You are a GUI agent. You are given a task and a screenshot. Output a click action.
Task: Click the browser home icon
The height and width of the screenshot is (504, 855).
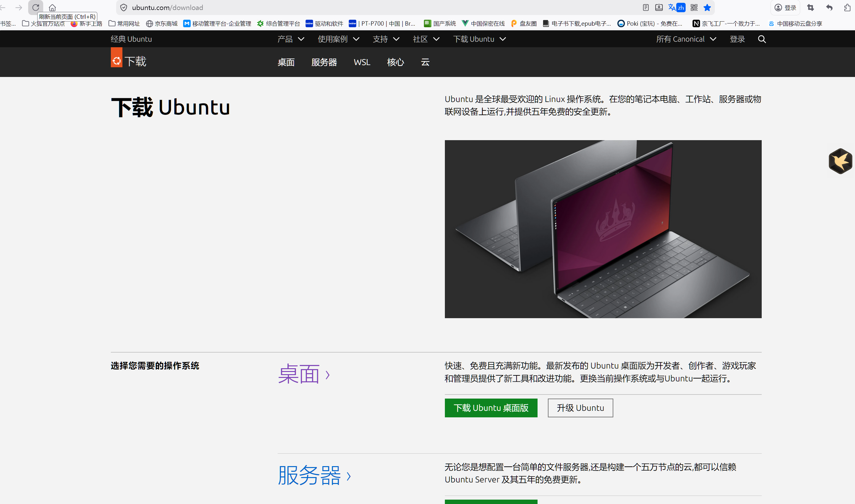tap(52, 8)
